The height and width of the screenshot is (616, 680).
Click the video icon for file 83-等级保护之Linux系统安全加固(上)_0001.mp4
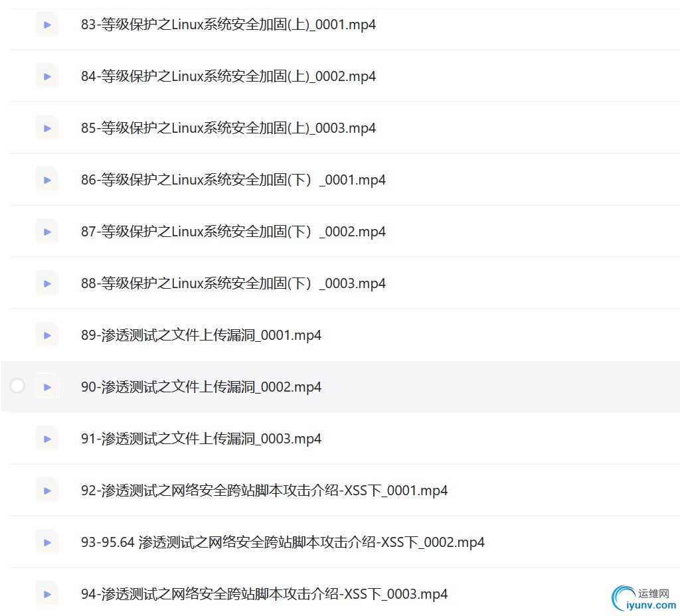pos(47,25)
